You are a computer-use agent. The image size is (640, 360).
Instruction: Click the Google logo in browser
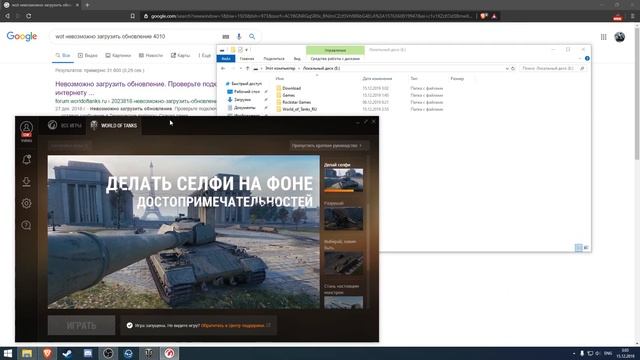pyautogui.click(x=22, y=36)
